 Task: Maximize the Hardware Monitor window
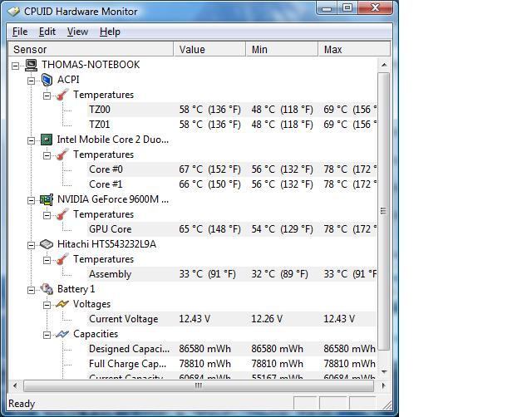347,7
